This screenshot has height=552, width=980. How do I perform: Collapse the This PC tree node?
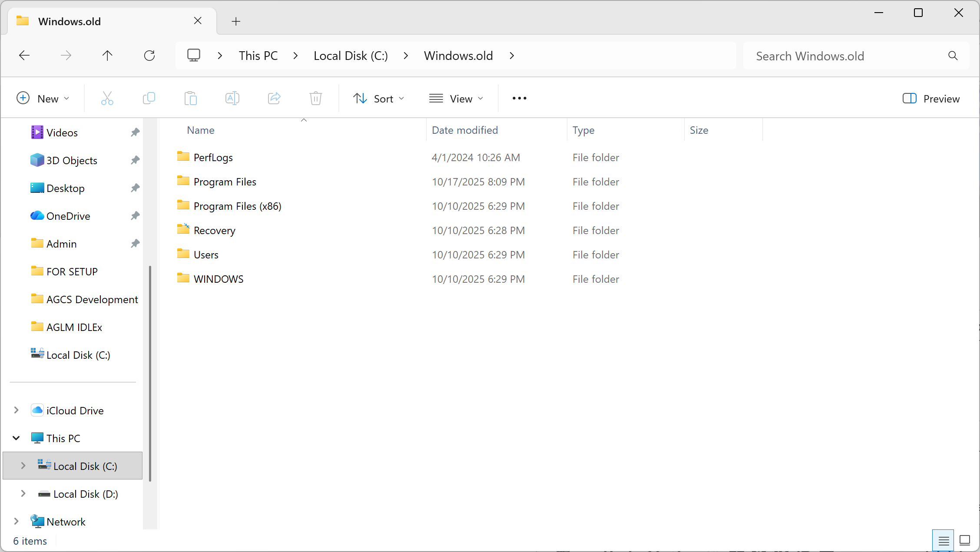click(x=17, y=438)
